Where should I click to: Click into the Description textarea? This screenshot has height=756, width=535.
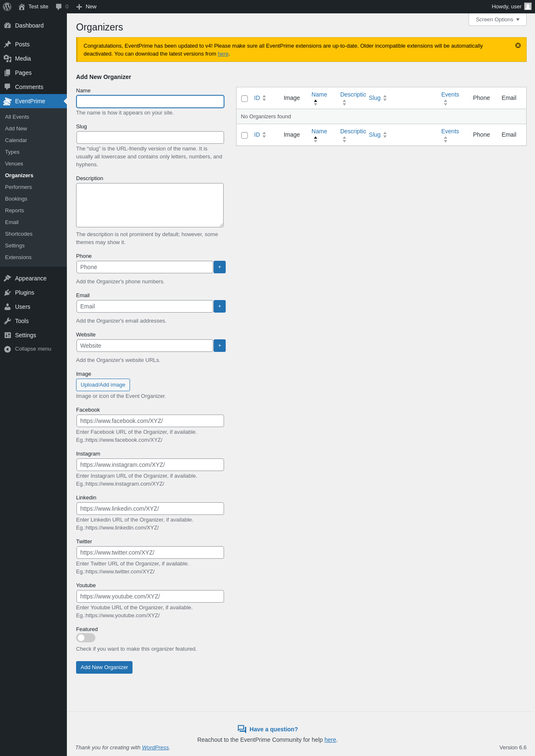point(150,205)
